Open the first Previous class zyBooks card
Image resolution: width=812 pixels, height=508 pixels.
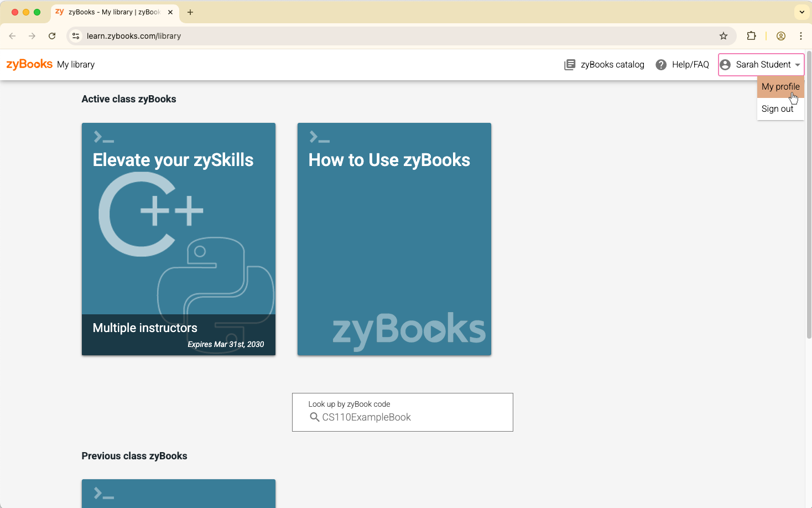click(179, 494)
